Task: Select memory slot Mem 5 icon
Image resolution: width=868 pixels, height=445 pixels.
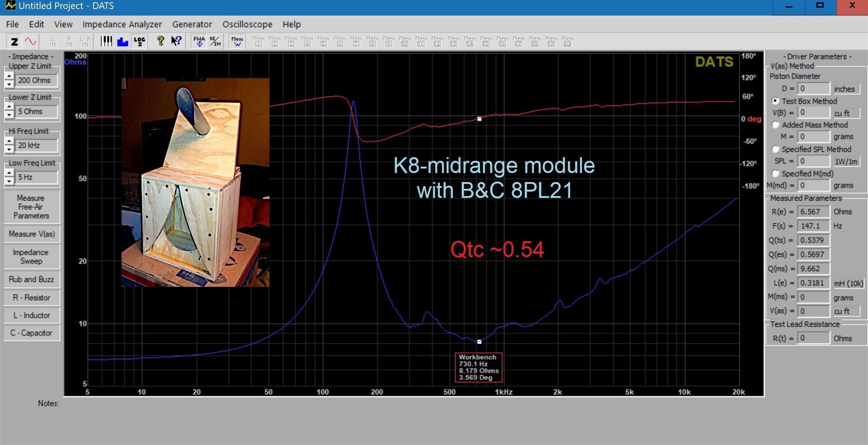Action: 323,42
